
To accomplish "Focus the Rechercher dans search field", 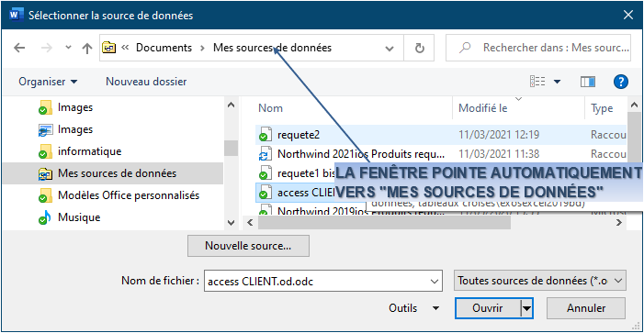I will (538, 48).
